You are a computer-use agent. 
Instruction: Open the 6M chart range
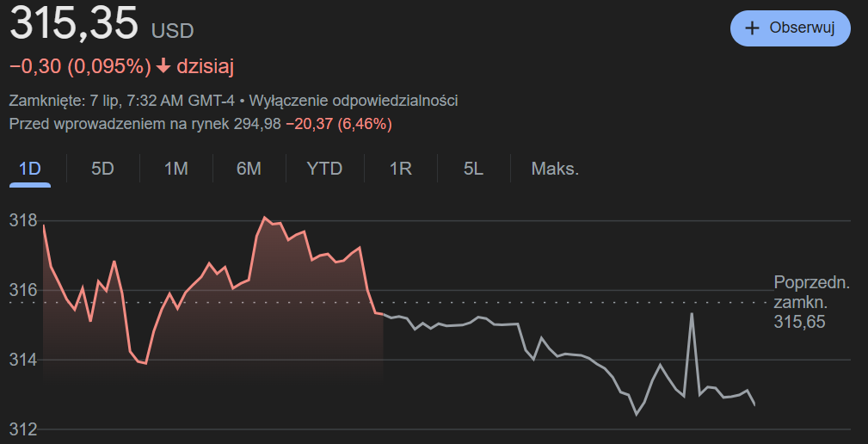click(x=249, y=169)
